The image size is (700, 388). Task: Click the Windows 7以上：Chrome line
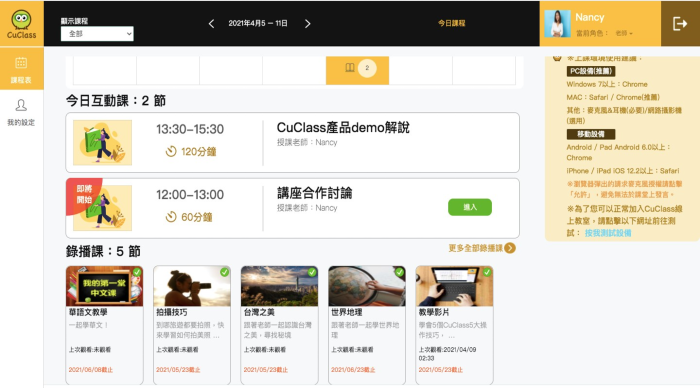(607, 84)
